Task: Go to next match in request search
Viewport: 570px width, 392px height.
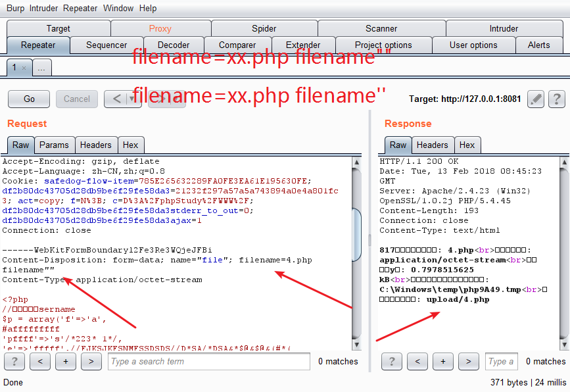Action: [x=91, y=362]
